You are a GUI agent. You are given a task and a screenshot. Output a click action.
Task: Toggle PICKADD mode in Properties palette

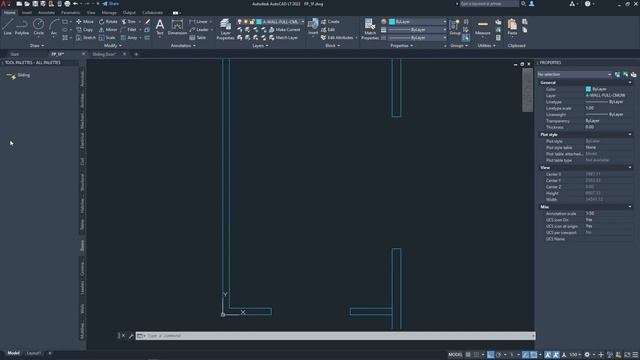(x=618, y=74)
